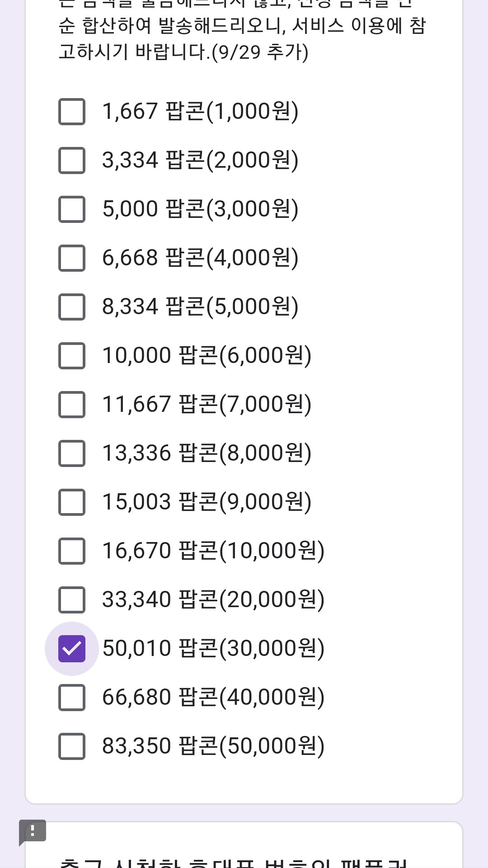The image size is (488, 868).
Task: Check the 33,340 팝콘(20,000원) box
Action: (x=72, y=599)
